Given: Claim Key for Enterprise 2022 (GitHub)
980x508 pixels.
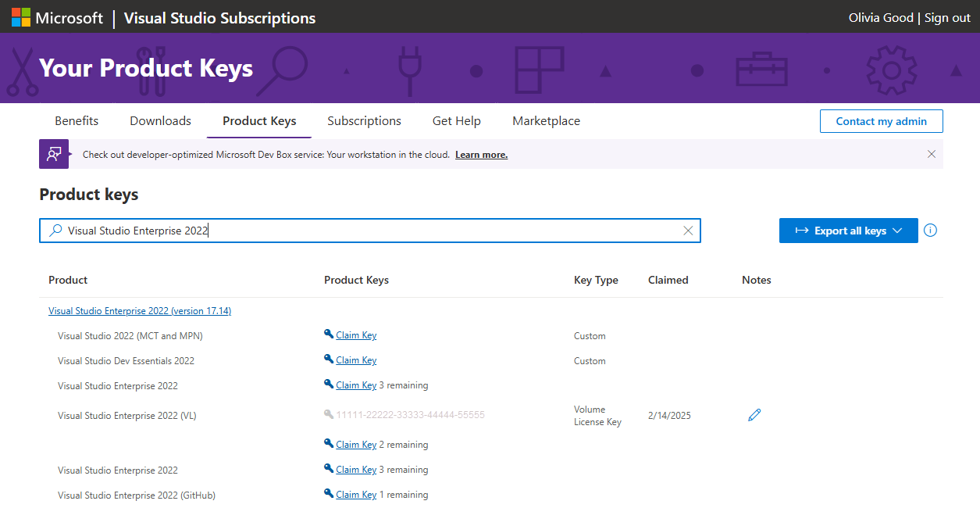Looking at the screenshot, I should pyautogui.click(x=356, y=495).
